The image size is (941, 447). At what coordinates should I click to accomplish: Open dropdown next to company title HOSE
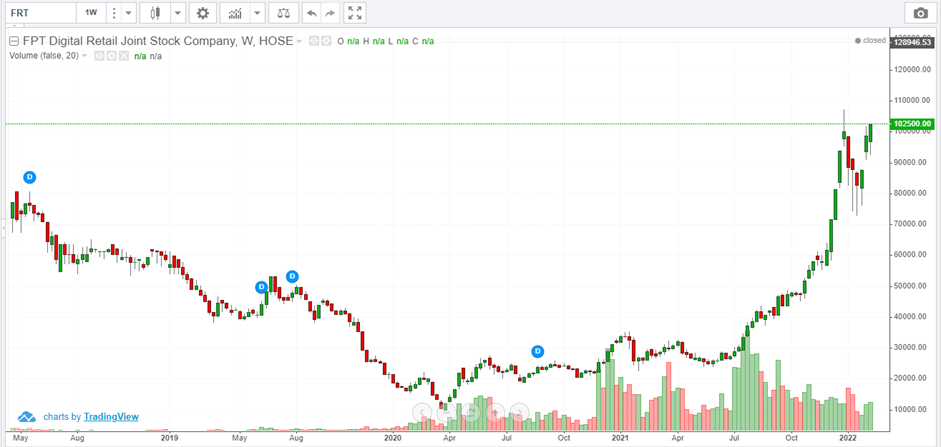299,41
